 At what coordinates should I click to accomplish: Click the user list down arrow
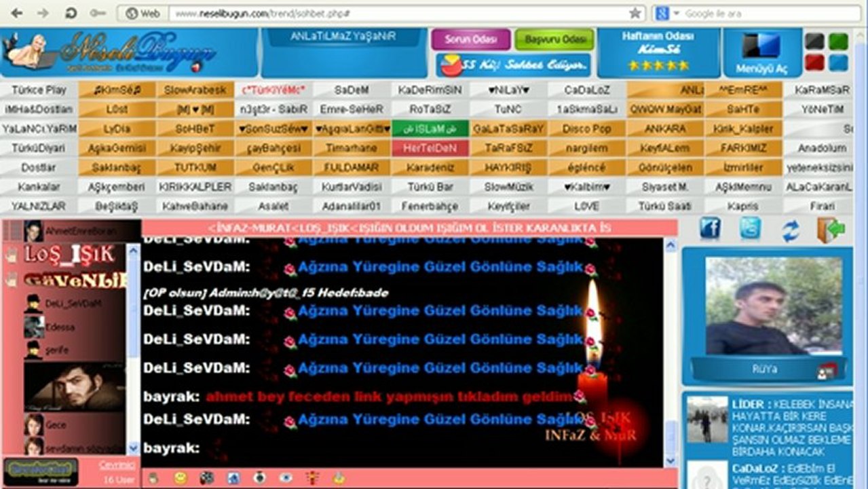(133, 448)
